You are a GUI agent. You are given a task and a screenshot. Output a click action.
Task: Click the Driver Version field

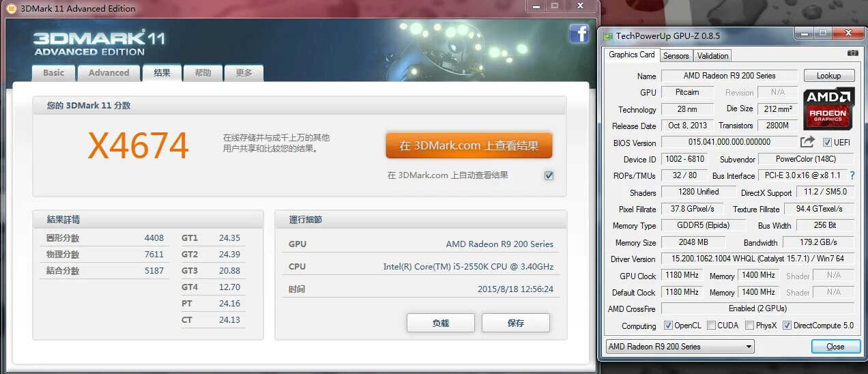[757, 259]
